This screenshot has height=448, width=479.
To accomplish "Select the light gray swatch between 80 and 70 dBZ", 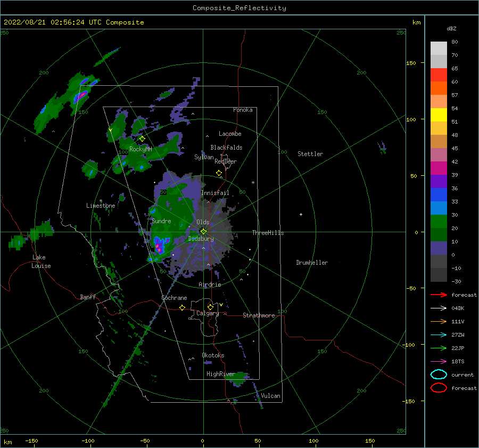I will (x=439, y=48).
